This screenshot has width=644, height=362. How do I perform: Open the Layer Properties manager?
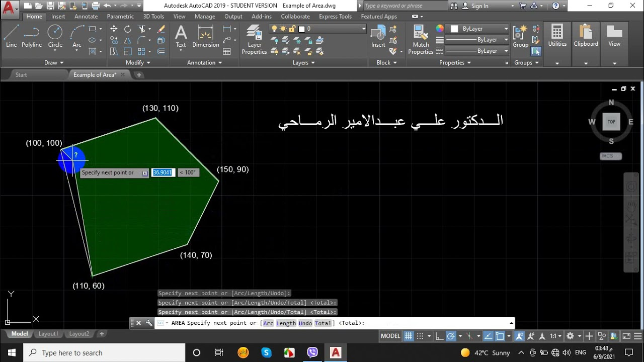[x=254, y=40]
